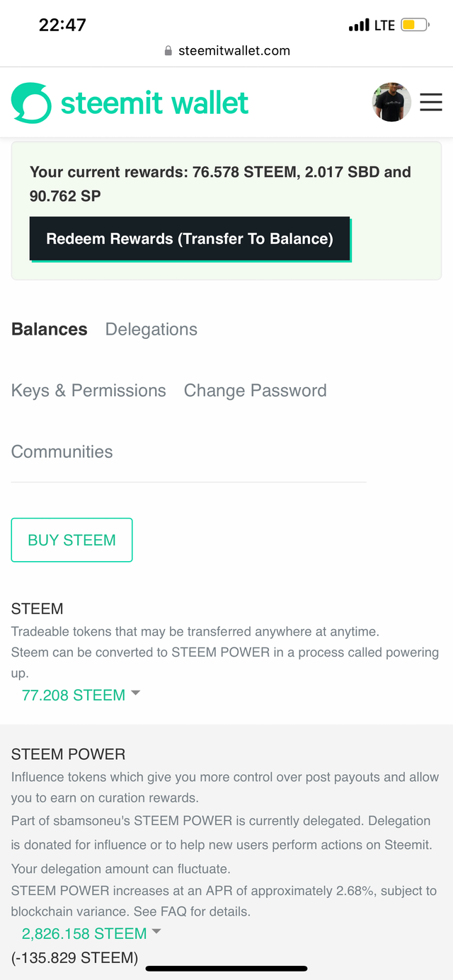Tap the cellular signal bars icon

[359, 25]
